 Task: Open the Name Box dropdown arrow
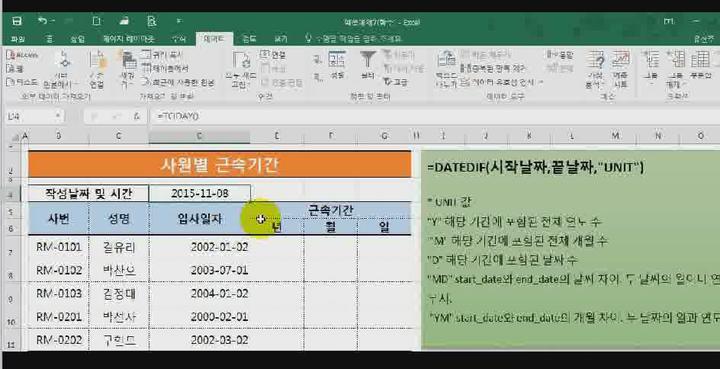point(58,116)
